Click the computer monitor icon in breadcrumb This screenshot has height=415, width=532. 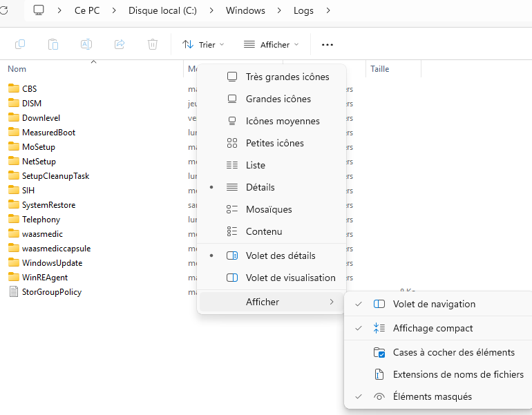point(39,10)
